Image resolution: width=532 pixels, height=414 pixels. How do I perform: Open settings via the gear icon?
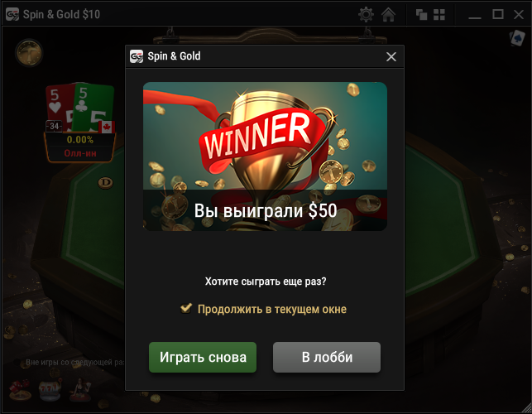click(366, 14)
